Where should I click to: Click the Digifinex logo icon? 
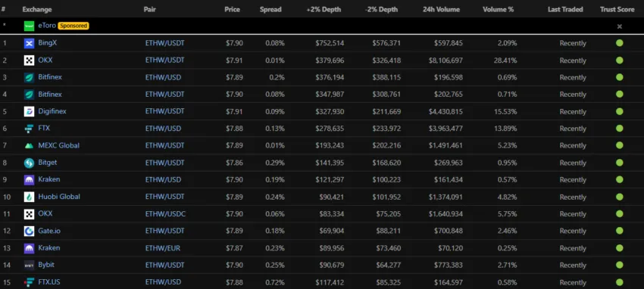click(x=29, y=111)
